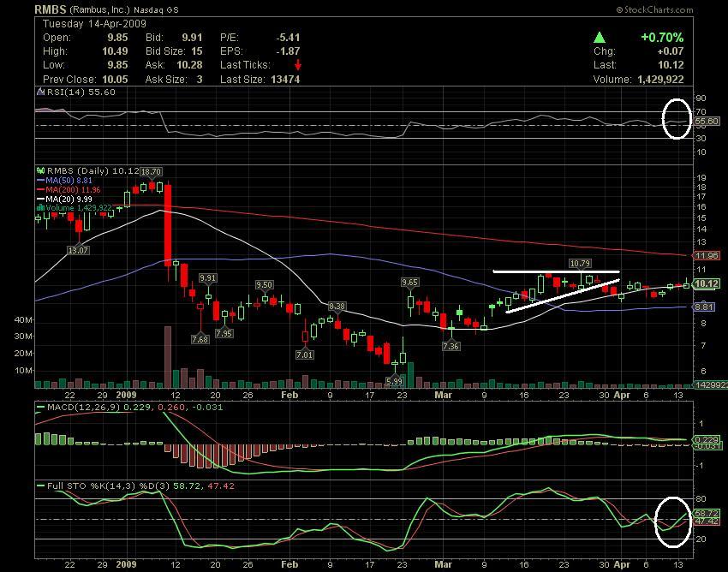The width and height of the screenshot is (728, 572).
Task: Click the 40M volume scale label
Action: [23, 320]
